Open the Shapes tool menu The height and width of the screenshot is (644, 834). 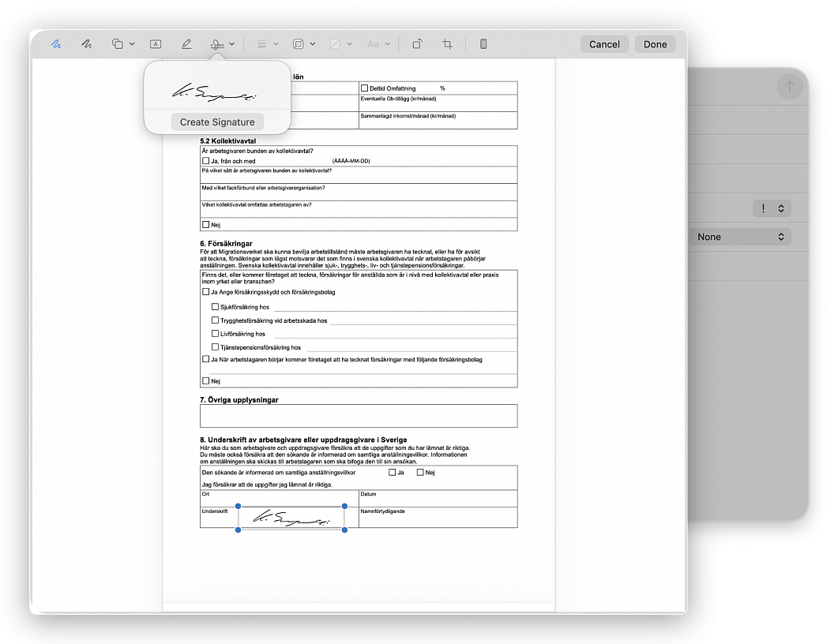coord(122,44)
